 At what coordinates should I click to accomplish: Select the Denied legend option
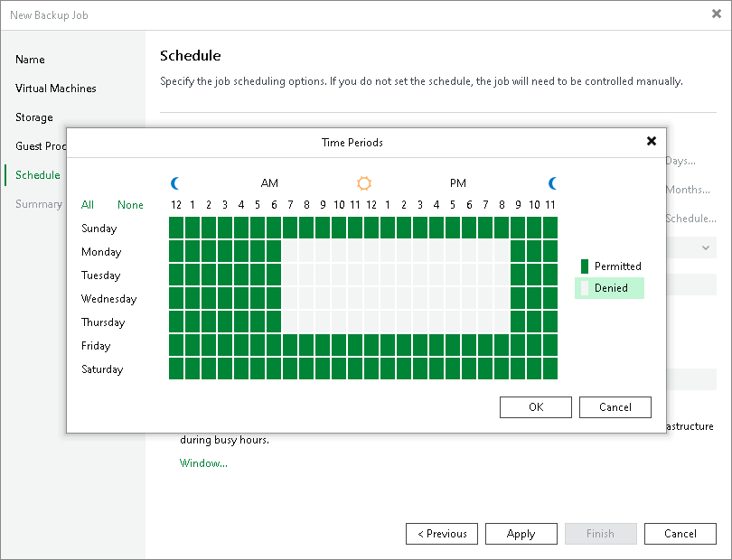coord(610,288)
